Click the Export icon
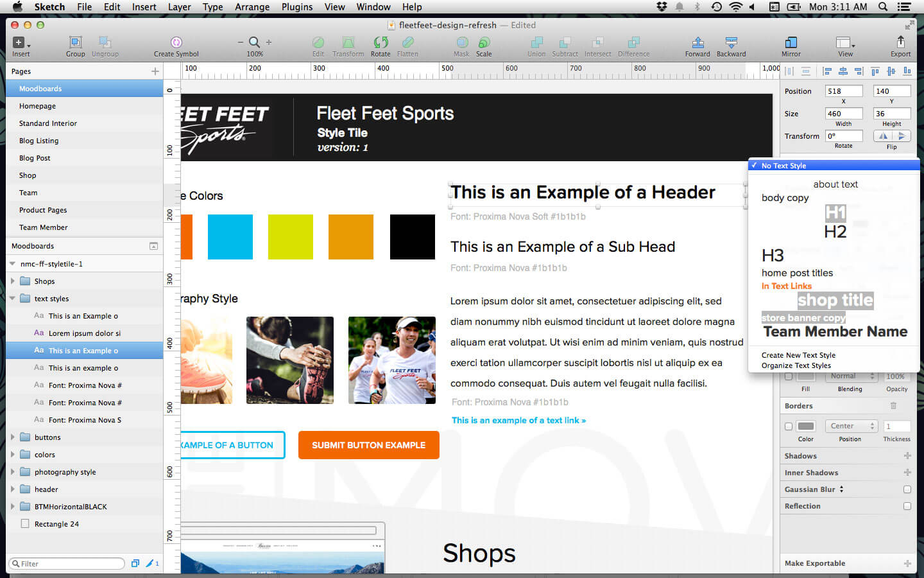Screen dimensions: 924x578 (901, 42)
